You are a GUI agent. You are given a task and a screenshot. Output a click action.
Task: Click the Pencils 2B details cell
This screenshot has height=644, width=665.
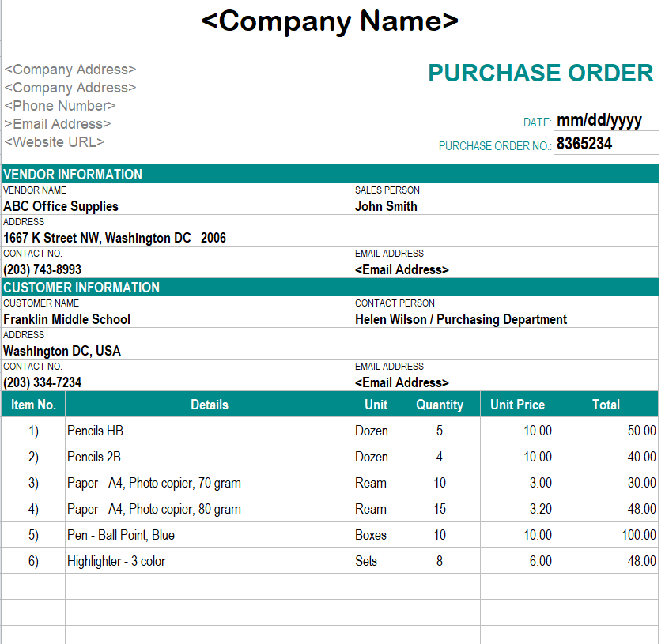tap(209, 457)
